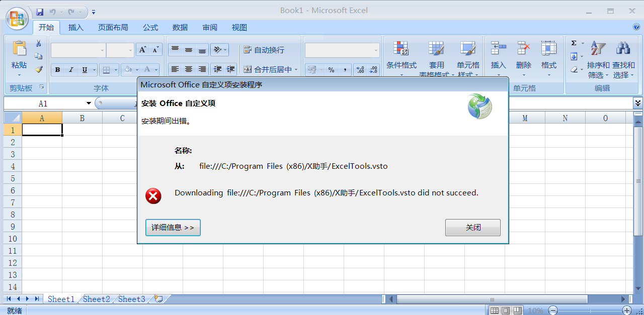The image size is (644, 315).
Task: Align text right
Action: 202,69
